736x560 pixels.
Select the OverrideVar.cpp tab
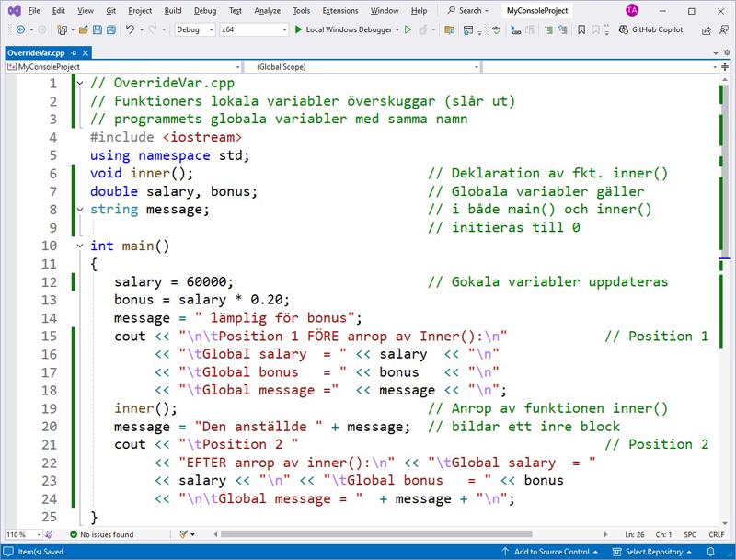pos(37,53)
